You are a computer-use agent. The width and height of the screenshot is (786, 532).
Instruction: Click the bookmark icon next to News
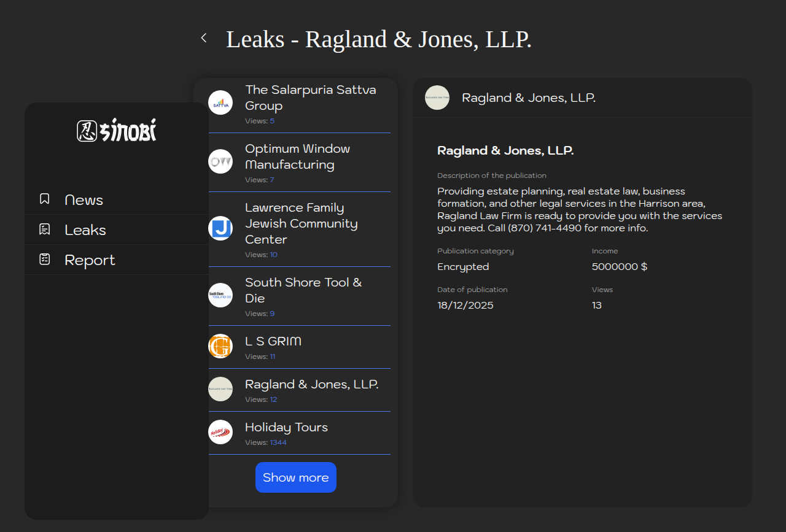click(x=45, y=199)
